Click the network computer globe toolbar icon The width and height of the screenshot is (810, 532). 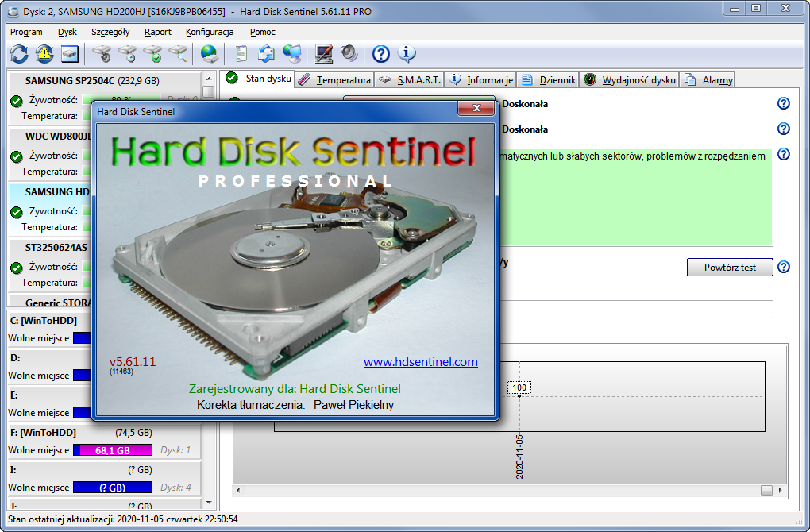pyautogui.click(x=292, y=54)
